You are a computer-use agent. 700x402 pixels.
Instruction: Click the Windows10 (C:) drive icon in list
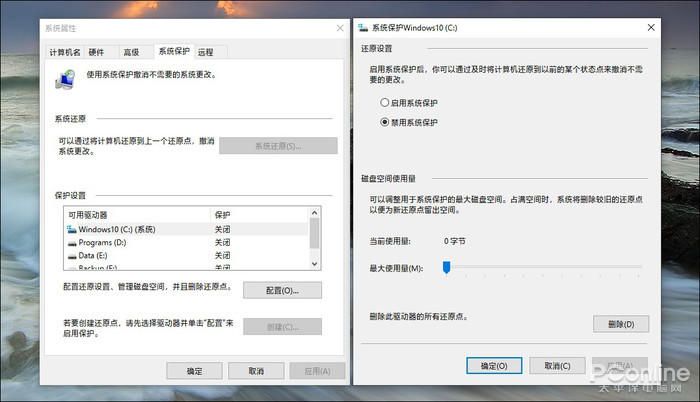71,230
